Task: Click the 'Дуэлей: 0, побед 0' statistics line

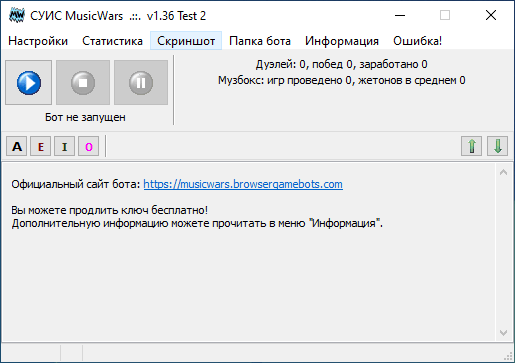Action: [341, 64]
